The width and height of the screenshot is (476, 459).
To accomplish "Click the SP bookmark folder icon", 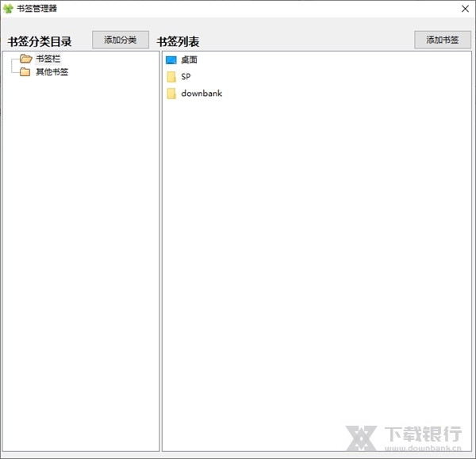I will [171, 77].
